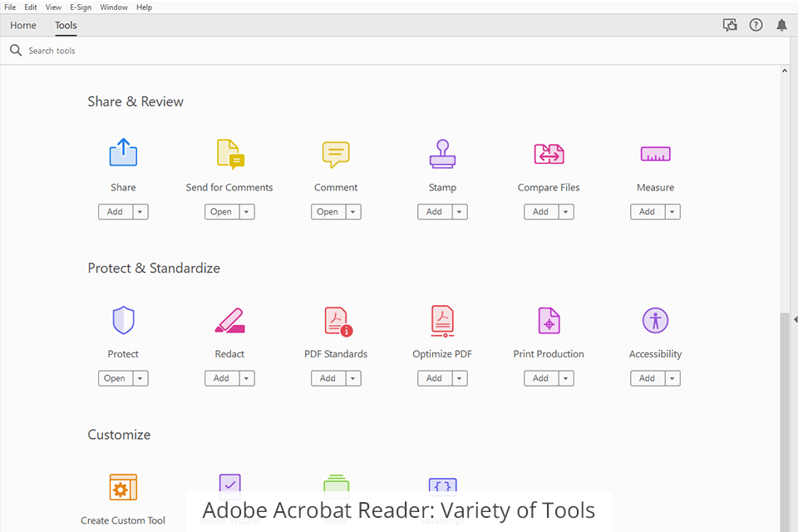Click the Share tool icon
The height and width of the screenshot is (532, 798).
coord(123,152)
